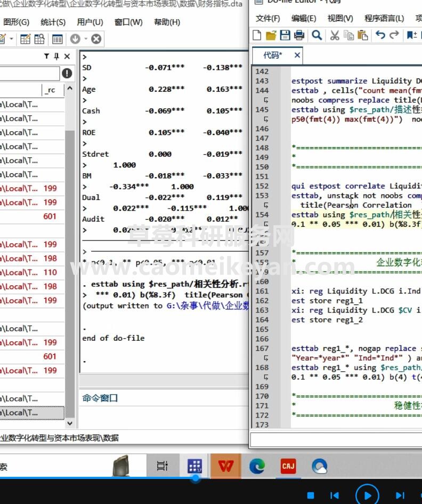The width and height of the screenshot is (422, 504).
Task: Skip to previous video
Action: pyautogui.click(x=334, y=495)
